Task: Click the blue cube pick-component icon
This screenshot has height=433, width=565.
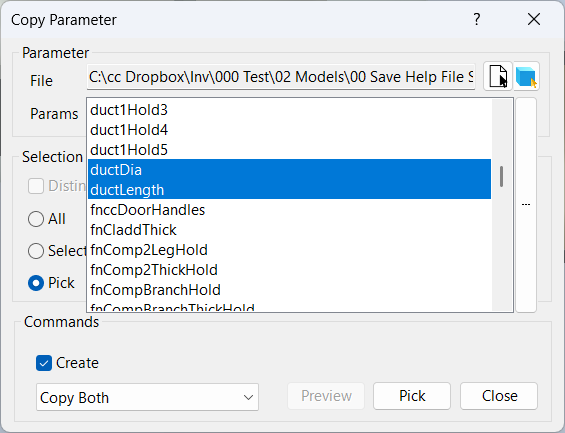Action: point(526,76)
